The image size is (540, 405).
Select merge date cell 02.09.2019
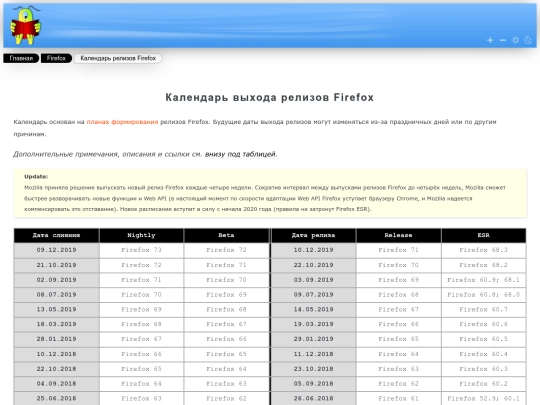point(56,280)
